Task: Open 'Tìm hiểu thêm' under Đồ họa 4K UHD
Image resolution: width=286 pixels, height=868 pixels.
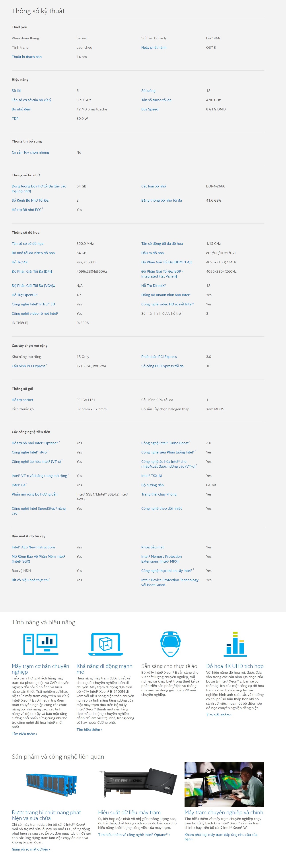Action: (219, 715)
